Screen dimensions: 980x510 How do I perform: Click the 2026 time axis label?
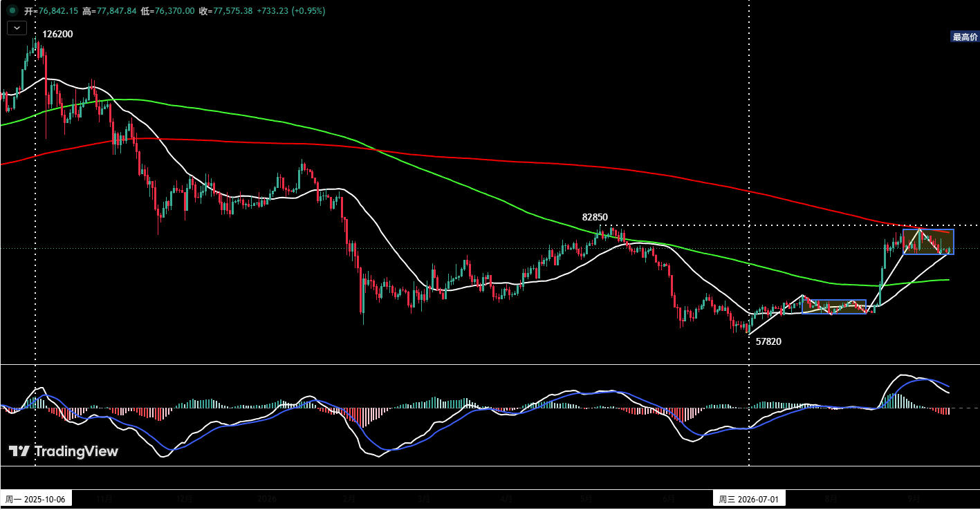267,499
